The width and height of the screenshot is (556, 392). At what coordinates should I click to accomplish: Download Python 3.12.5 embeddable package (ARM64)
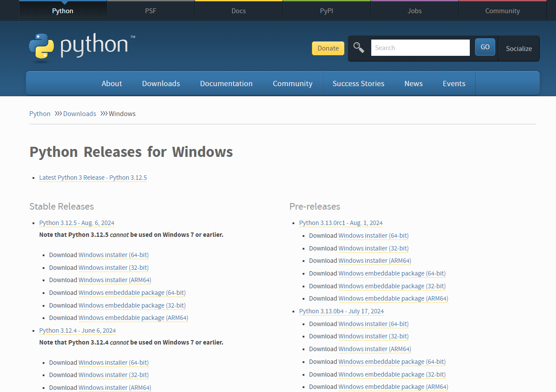pyautogui.click(x=133, y=318)
